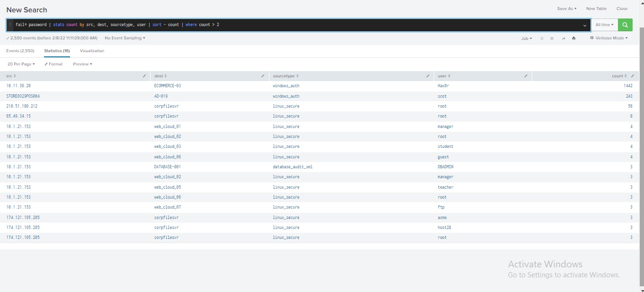This screenshot has height=292, width=644.
Task: Open the Verbose Mode dropdown
Action: tap(608, 38)
